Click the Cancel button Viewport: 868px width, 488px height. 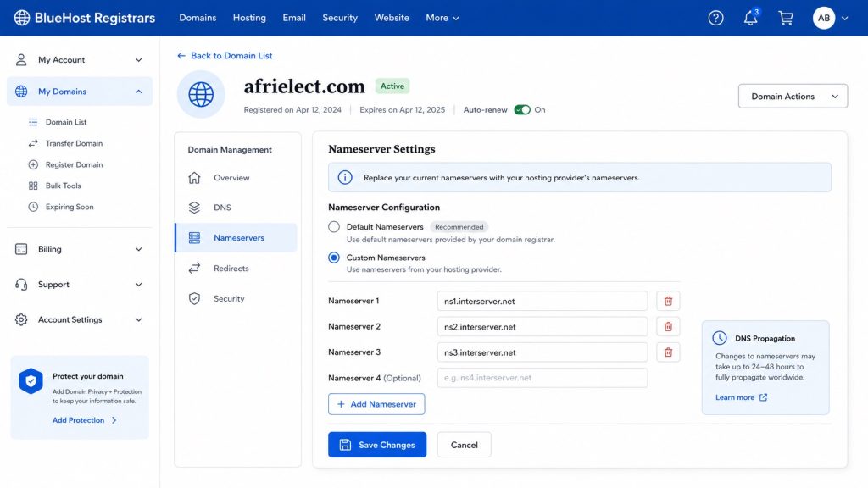pyautogui.click(x=464, y=445)
